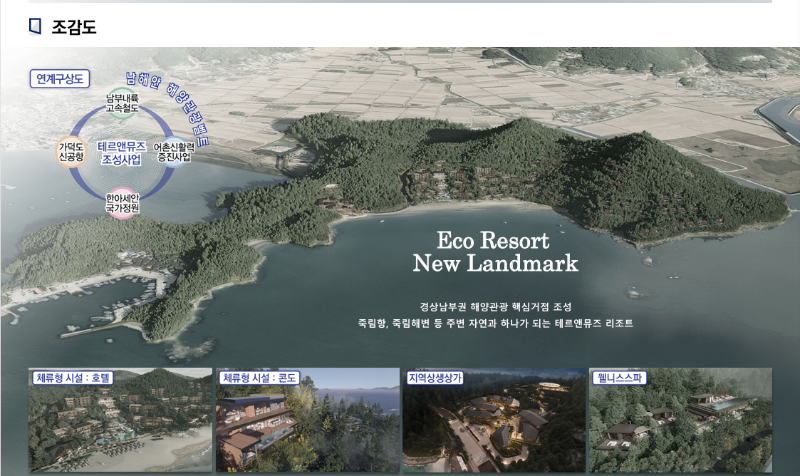The width and height of the screenshot is (800, 476).
Task: Click the 죽림항, 죽림해변 description line
Action: tap(496, 324)
